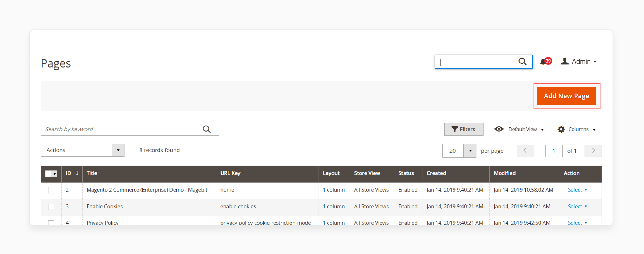The image size is (644, 254).
Task: Open Select action for home page row
Action: 577,190
